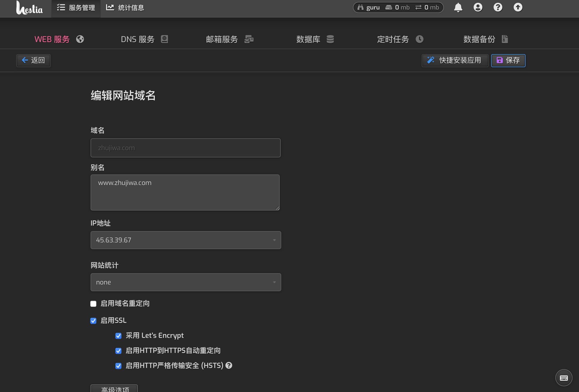Screen dimensions: 579x392
Task: Expand the 网站统计 none dropdown
Action: 185,282
